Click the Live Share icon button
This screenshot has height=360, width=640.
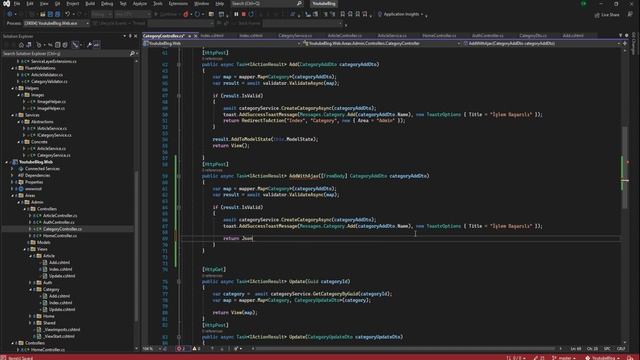coord(607,15)
